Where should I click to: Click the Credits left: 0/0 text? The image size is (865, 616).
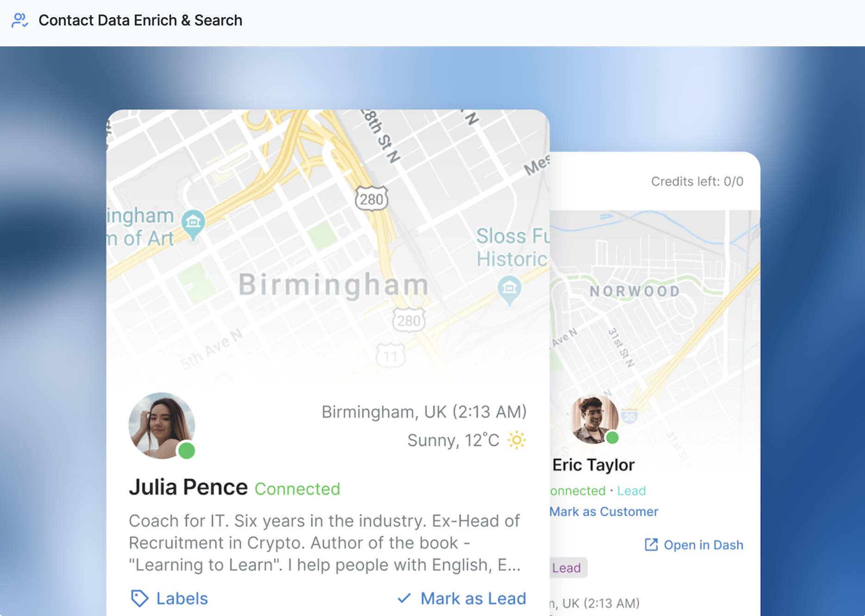click(x=697, y=181)
